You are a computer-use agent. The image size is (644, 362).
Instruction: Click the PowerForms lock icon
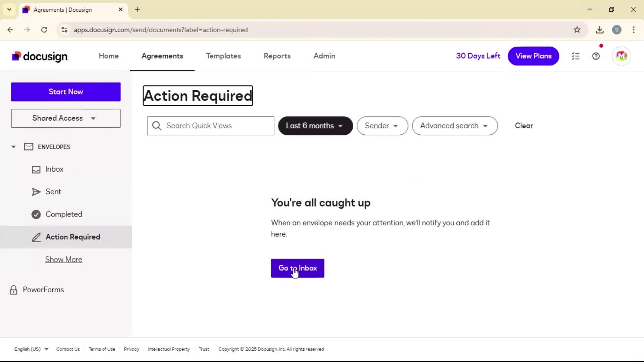(13, 290)
